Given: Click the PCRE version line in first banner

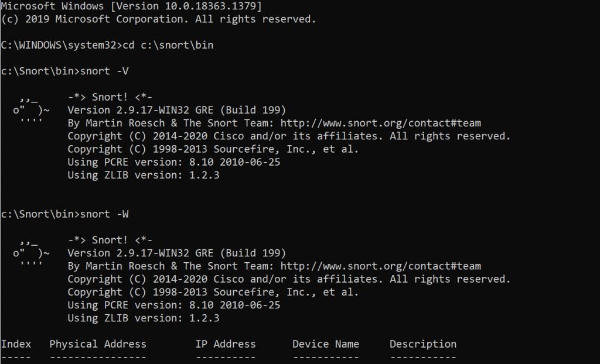Looking at the screenshot, I should coord(173,162).
